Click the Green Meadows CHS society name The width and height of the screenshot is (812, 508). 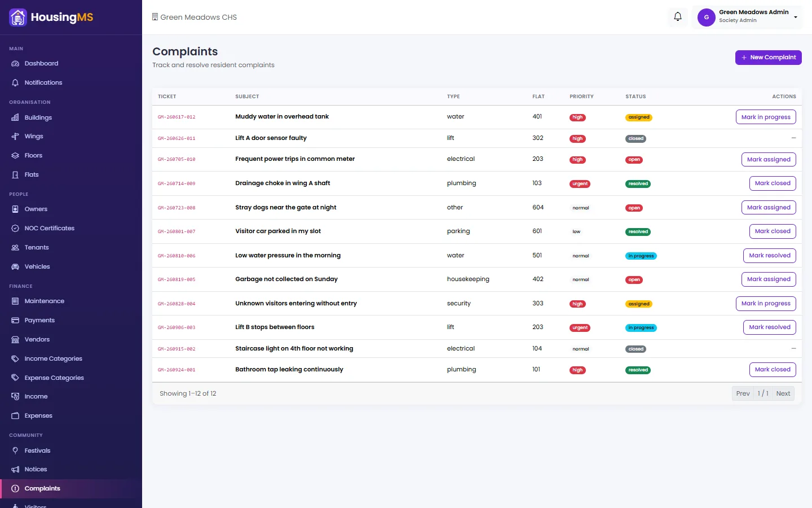coord(198,17)
